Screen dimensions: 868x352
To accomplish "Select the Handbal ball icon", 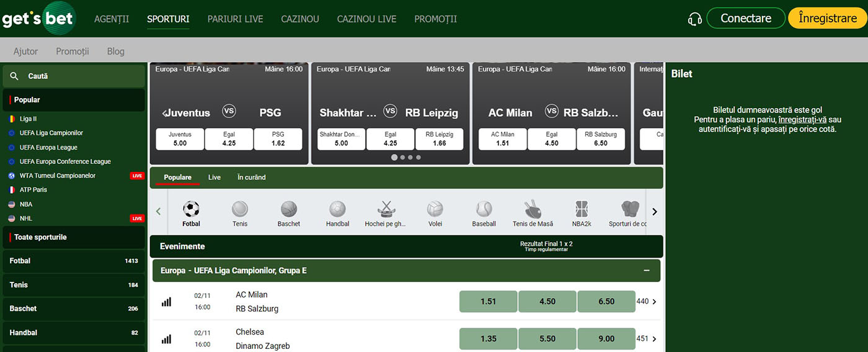I will (338, 209).
